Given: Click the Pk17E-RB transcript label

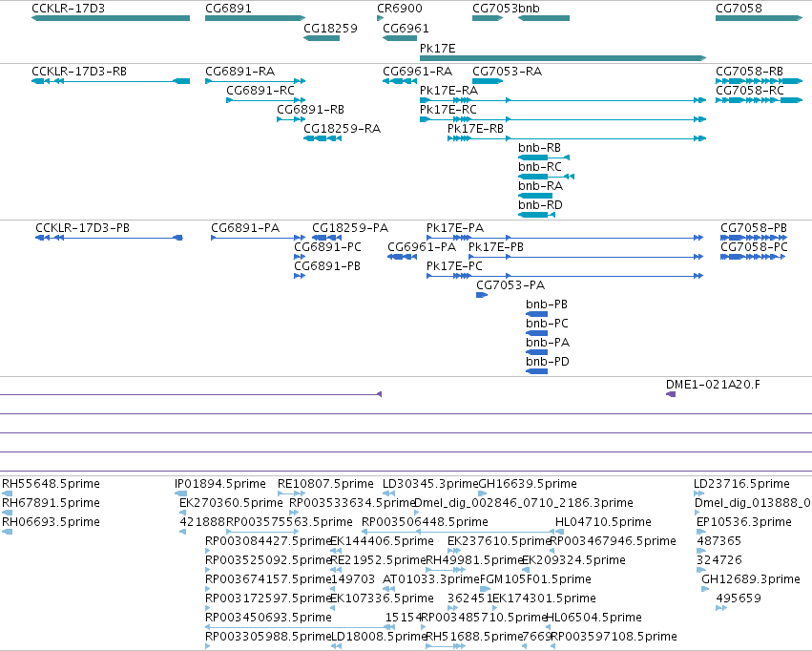Looking at the screenshot, I should click(x=475, y=129).
